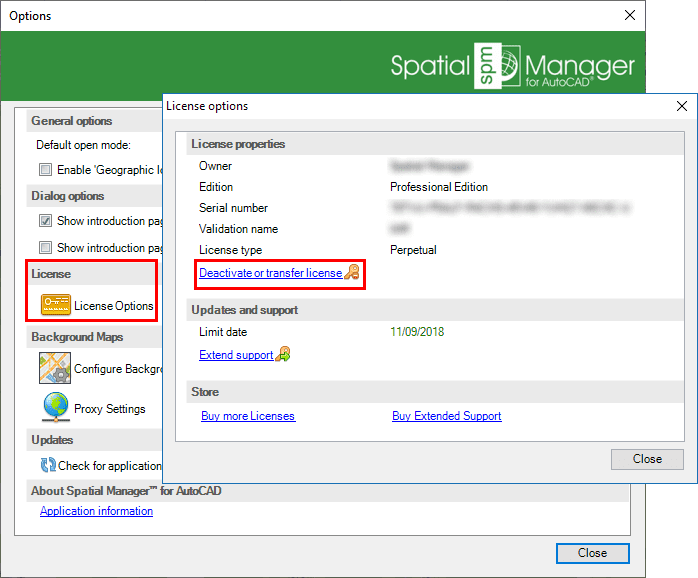Dismiss License options dialog with title bar X
This screenshot has width=698, height=578.
(681, 106)
